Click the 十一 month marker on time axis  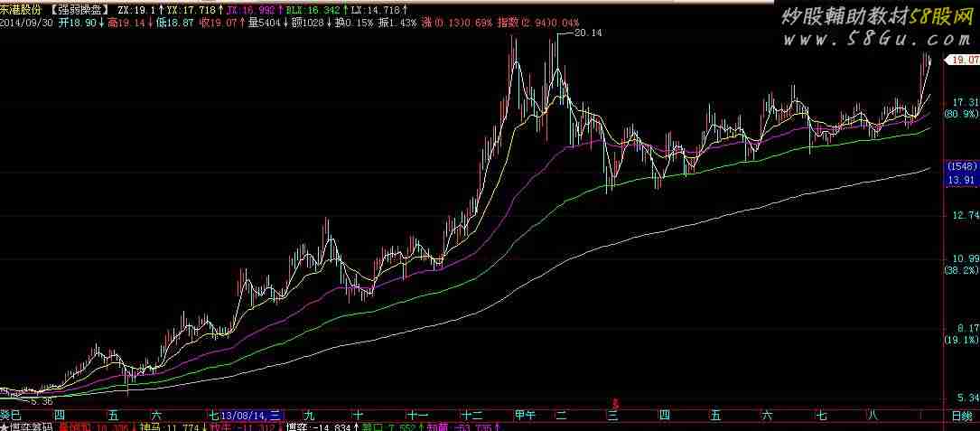point(417,415)
